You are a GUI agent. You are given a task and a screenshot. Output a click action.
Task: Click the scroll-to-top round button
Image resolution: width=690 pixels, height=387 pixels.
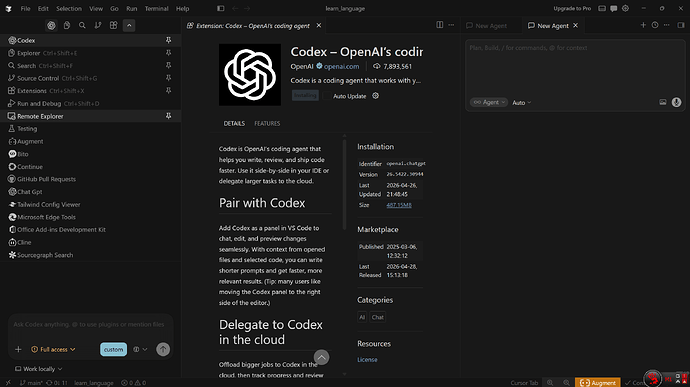(x=321, y=358)
